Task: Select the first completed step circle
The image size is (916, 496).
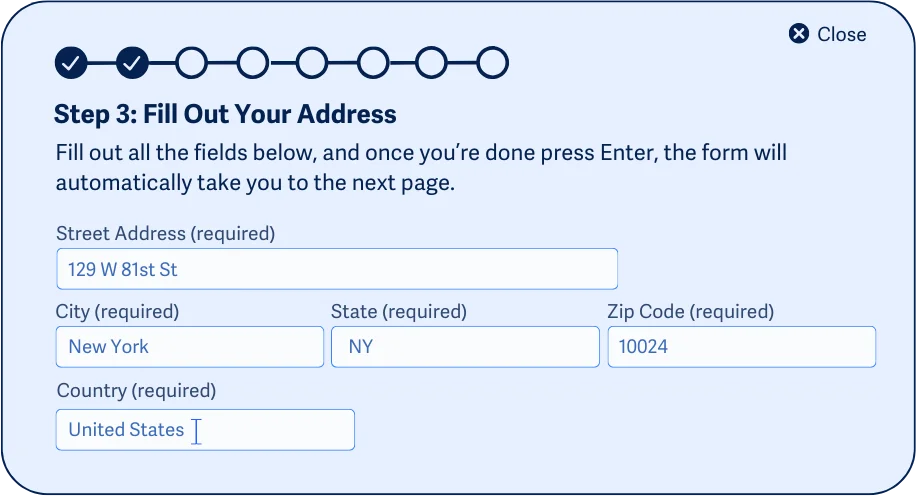Action: point(71,63)
